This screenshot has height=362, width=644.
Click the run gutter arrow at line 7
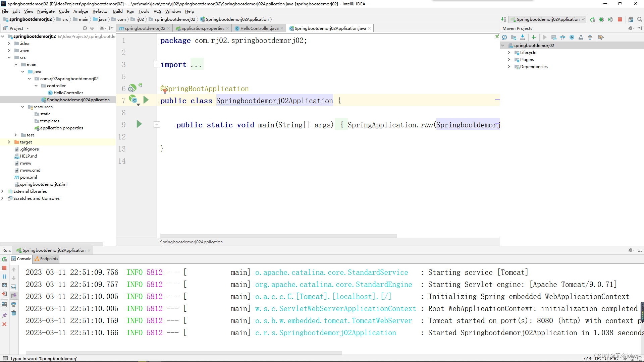146,100
